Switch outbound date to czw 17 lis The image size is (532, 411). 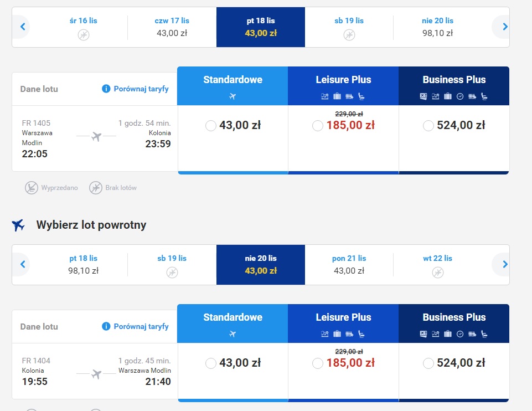coord(172,27)
